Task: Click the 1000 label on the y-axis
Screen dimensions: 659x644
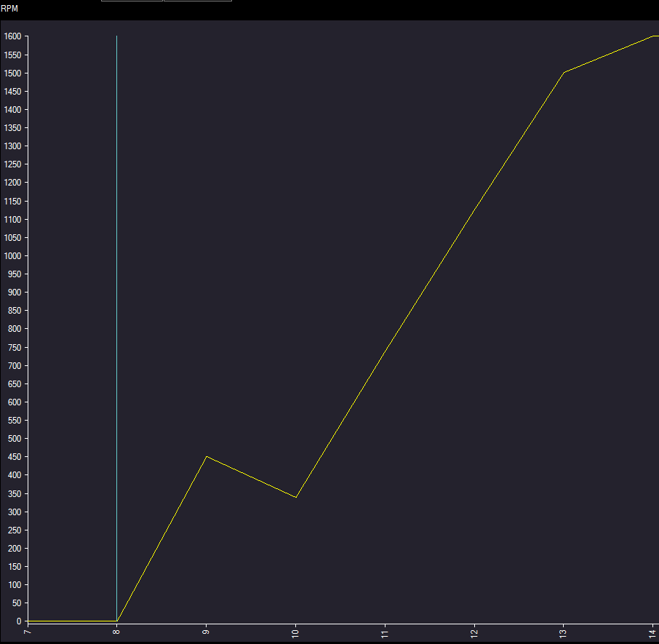Action: click(x=12, y=256)
